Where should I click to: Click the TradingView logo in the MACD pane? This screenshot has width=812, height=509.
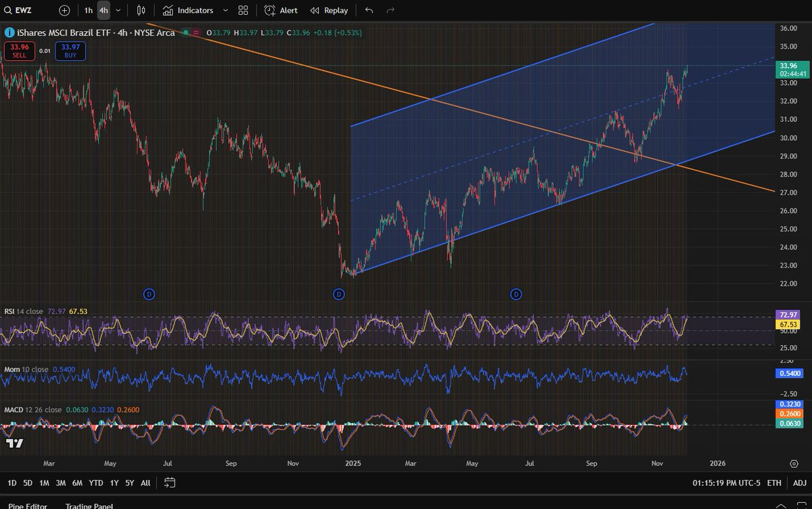pyautogui.click(x=15, y=443)
